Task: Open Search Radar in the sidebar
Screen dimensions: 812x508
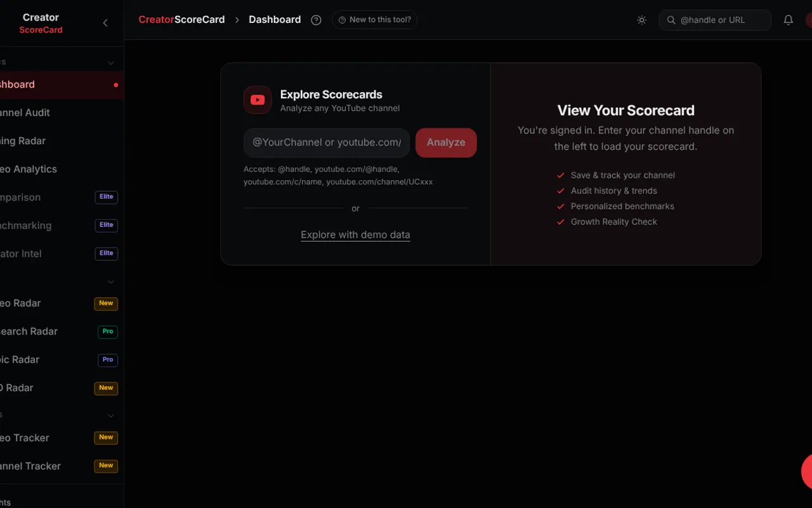Action: click(59, 331)
